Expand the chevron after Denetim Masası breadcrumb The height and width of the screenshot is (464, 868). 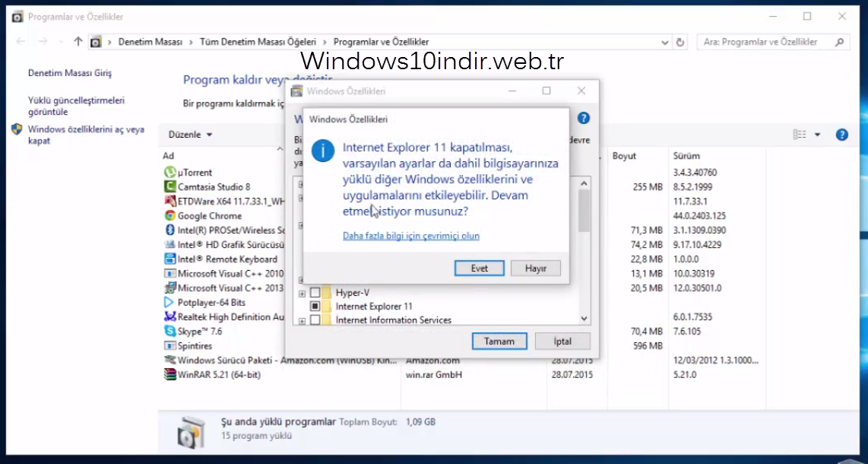(191, 42)
